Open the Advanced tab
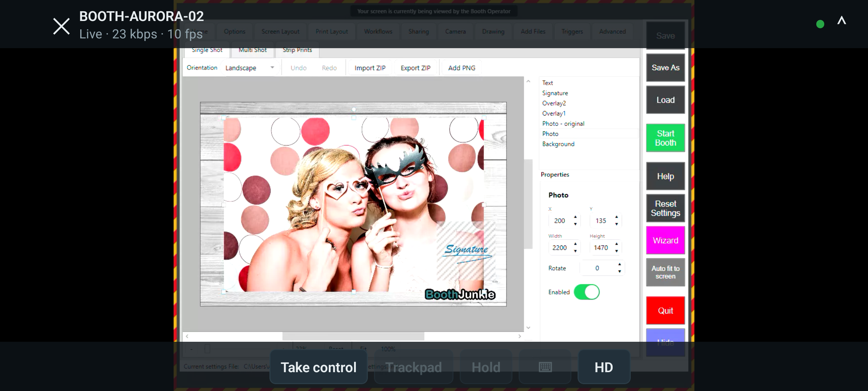Image resolution: width=868 pixels, height=391 pixels. click(x=612, y=31)
